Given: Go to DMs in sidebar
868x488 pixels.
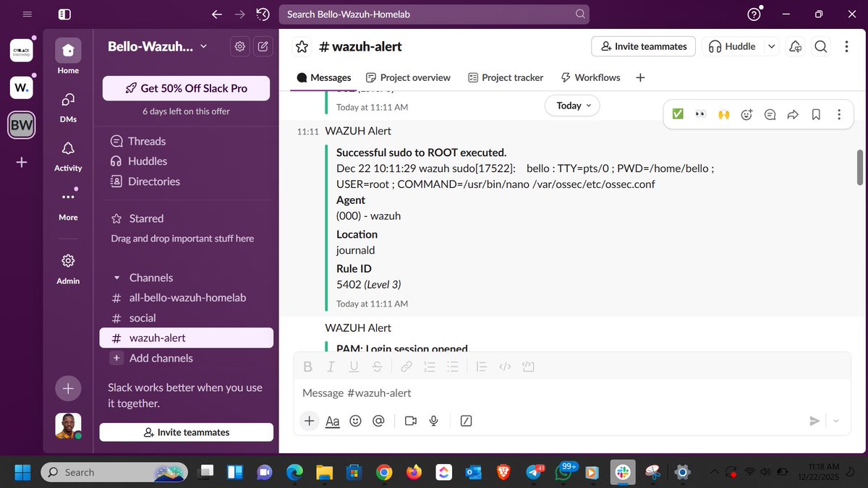Looking at the screenshot, I should pos(68,106).
